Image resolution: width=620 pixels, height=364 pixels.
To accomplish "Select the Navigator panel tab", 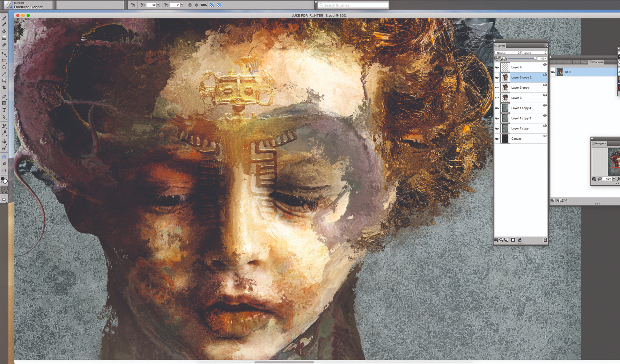I will tap(599, 143).
